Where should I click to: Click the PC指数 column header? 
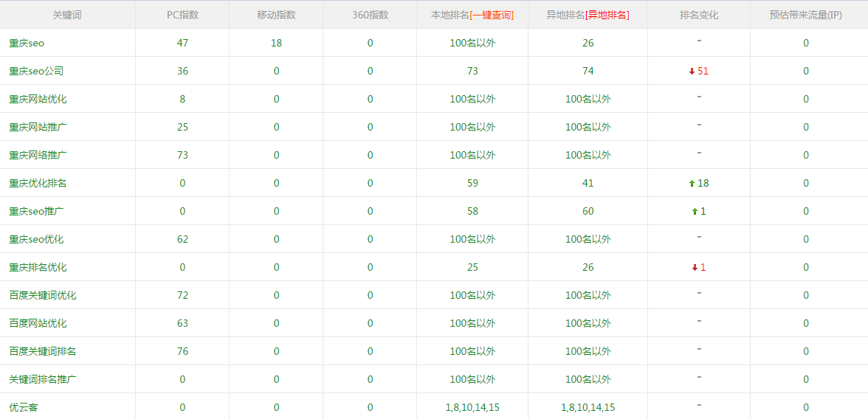coord(182,15)
